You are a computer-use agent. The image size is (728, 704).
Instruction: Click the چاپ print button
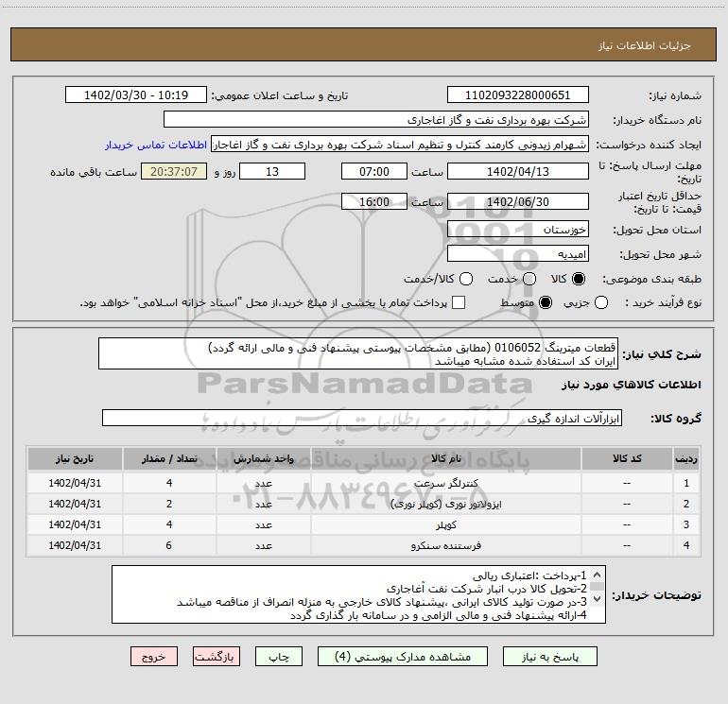point(279,657)
